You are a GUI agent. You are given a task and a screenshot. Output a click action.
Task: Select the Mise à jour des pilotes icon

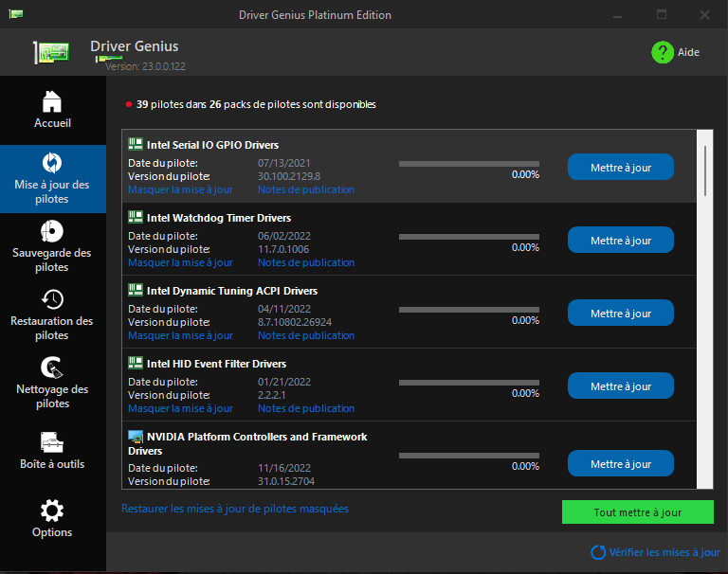click(x=52, y=163)
